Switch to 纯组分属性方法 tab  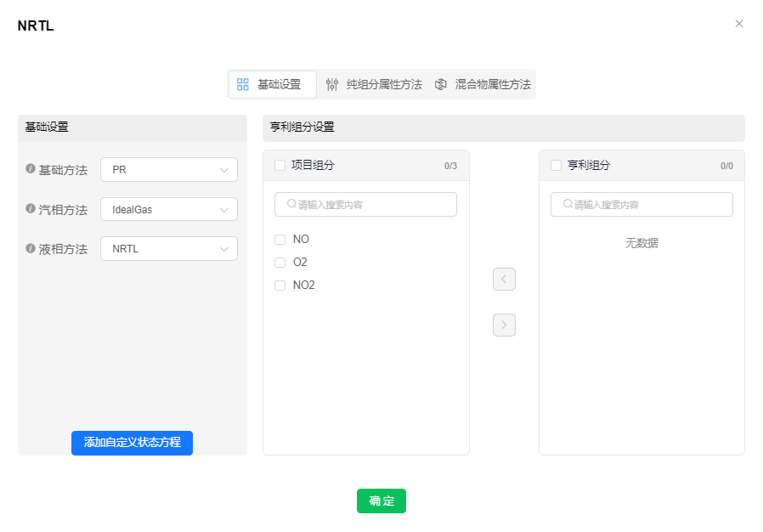[374, 84]
